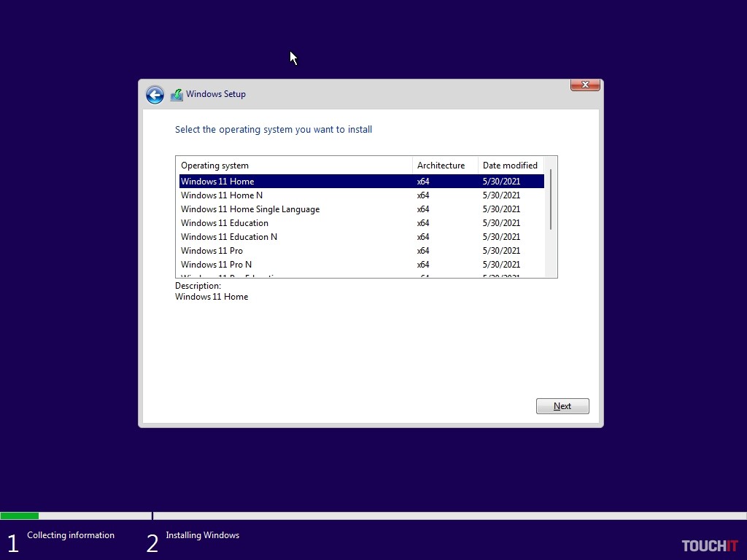Click the edition list's vertical scrollbar thumb

pyautogui.click(x=551, y=200)
